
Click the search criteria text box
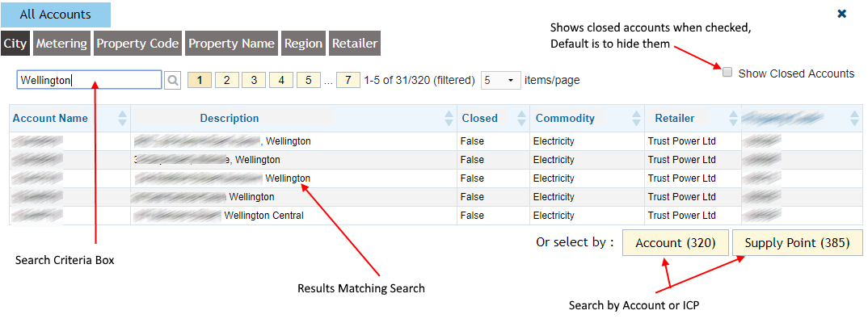[89, 80]
